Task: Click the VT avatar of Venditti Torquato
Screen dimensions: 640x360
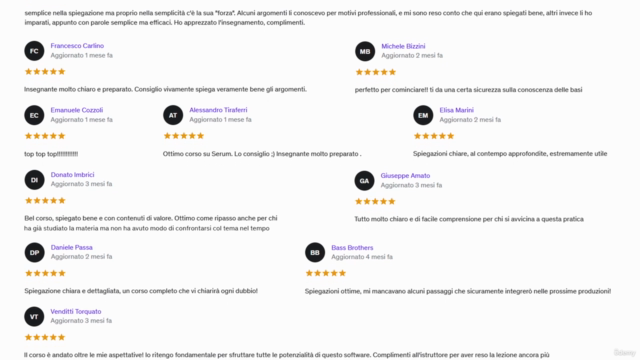Action: click(34, 316)
